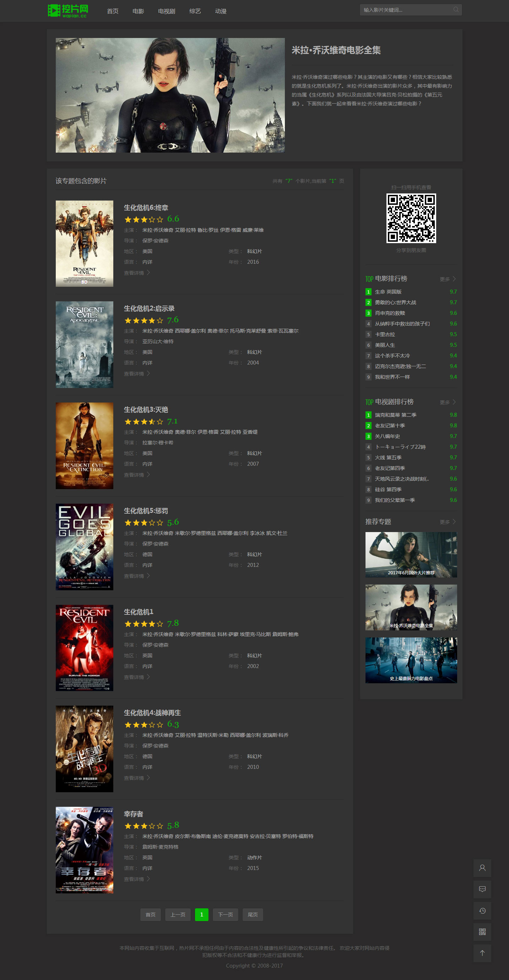Open 瑞克和莫蒂 第二季 in TV ranking

(396, 415)
